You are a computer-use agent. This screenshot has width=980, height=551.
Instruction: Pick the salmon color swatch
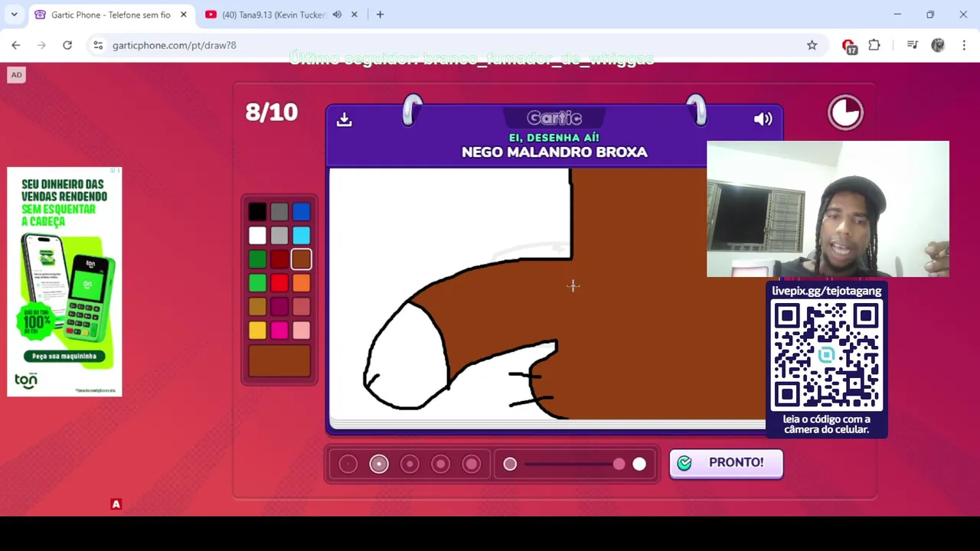tap(301, 307)
